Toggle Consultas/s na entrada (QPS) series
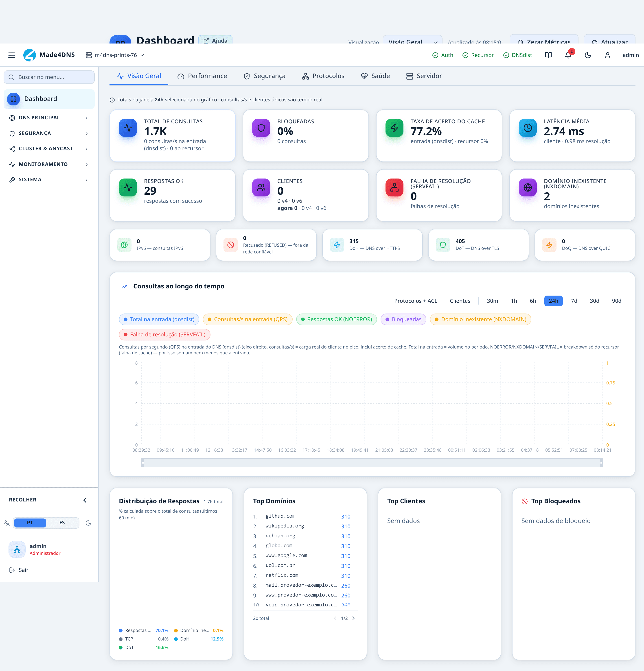644x671 pixels. click(x=248, y=319)
